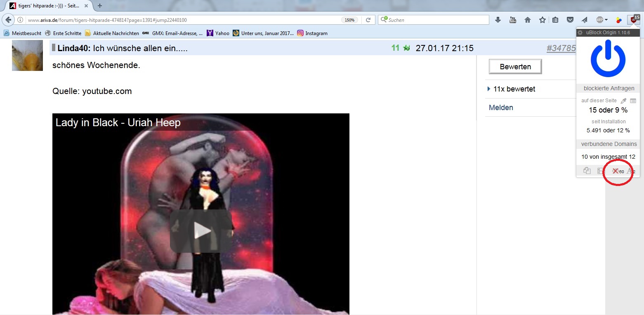
Task: Show the bookmarks list menu icon
Action: tap(555, 20)
